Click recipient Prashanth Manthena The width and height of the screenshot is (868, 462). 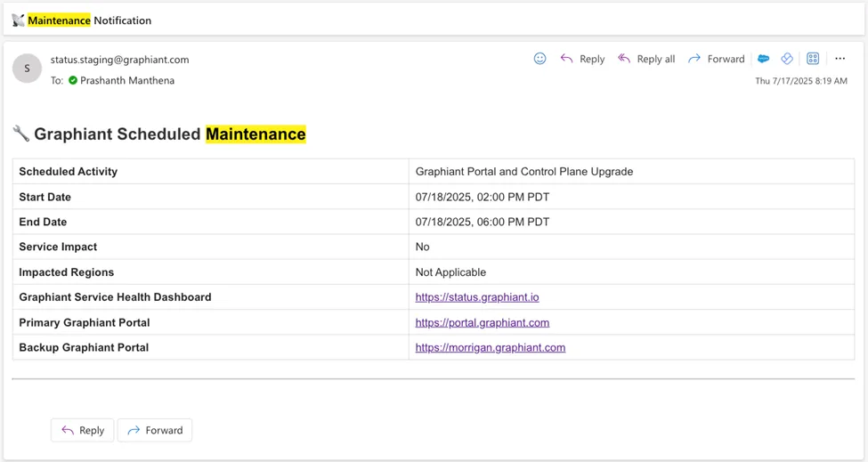coord(127,81)
